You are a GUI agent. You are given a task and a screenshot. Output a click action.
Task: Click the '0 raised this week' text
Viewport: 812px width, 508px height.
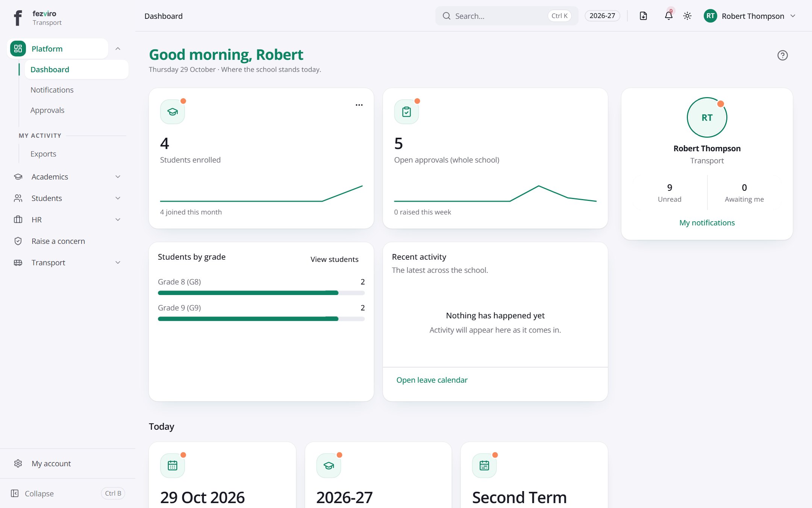[423, 212]
